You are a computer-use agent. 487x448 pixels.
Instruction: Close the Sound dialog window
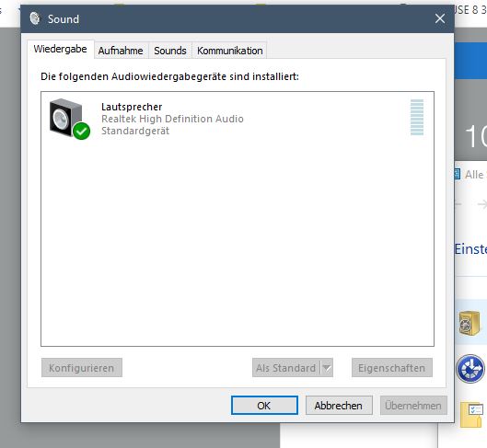coord(440,18)
